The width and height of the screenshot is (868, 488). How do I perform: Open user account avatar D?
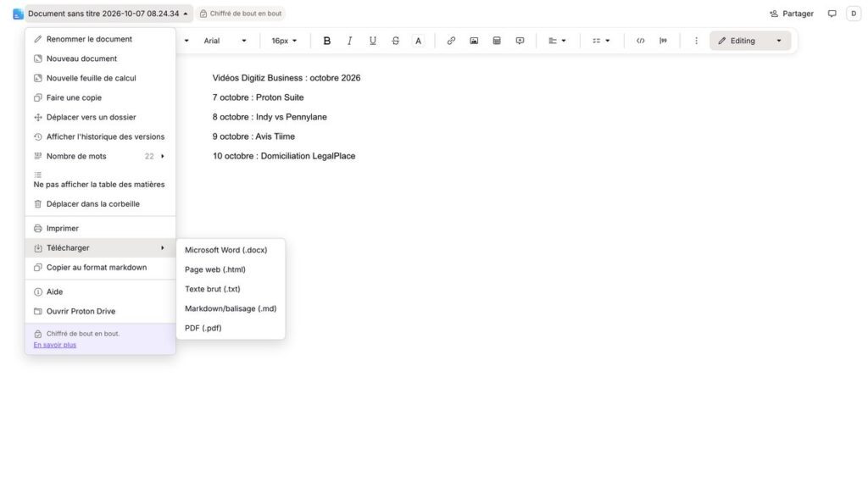click(854, 14)
